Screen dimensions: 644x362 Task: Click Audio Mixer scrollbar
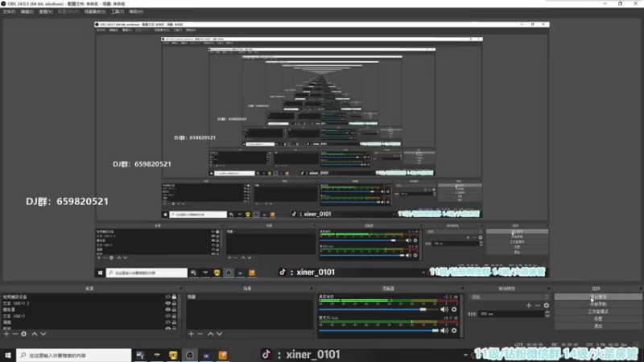coord(461,315)
